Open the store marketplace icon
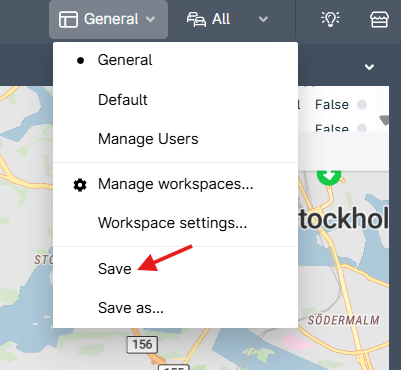The image size is (401, 370). pyautogui.click(x=379, y=19)
